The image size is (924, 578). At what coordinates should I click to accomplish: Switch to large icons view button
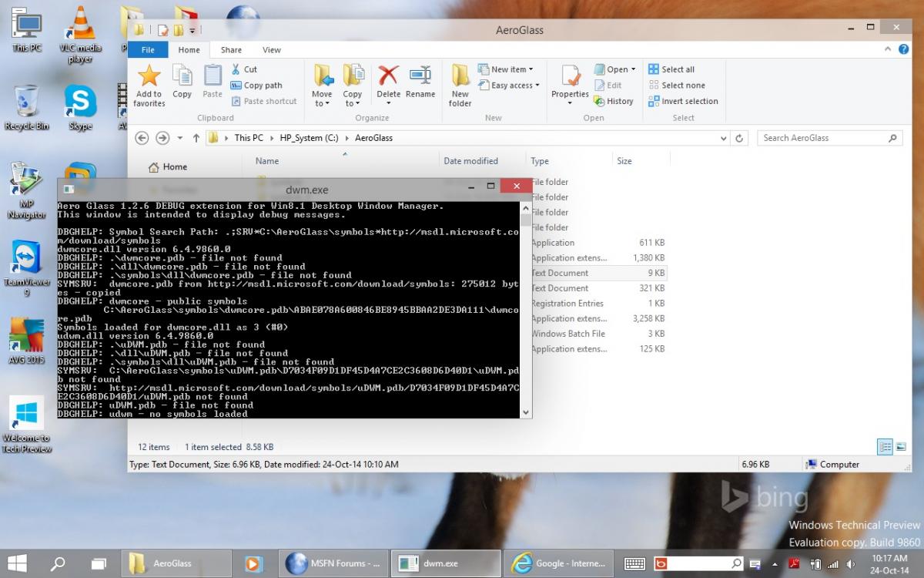click(899, 447)
